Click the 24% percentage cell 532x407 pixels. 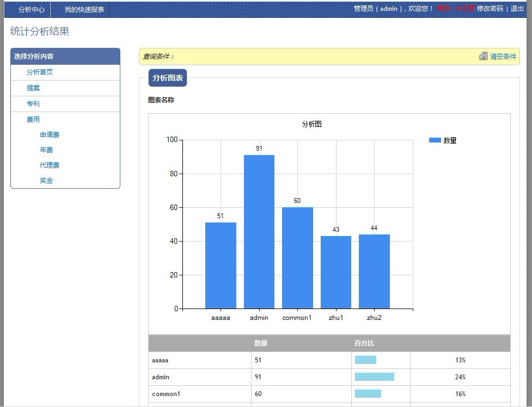coord(461,377)
